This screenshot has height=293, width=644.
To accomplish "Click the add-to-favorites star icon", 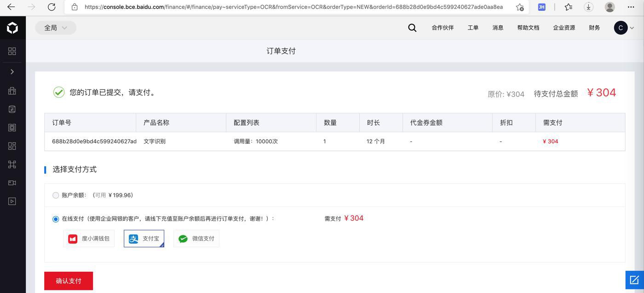I will click(x=520, y=7).
